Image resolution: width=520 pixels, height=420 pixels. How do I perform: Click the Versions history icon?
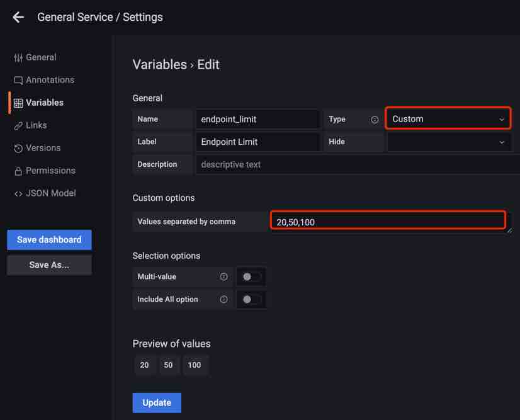click(18, 149)
